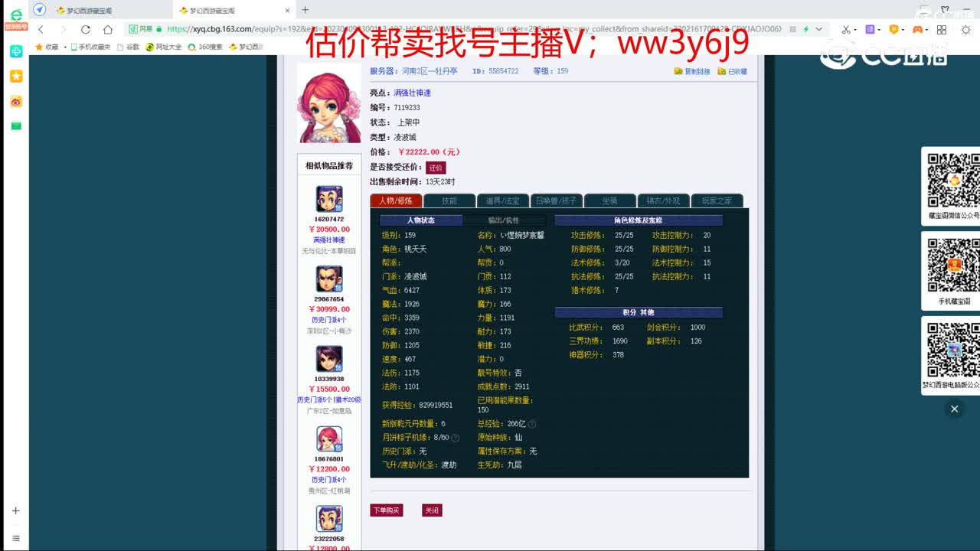Click the sun-shaped theme icon
This screenshot has height=551, width=980.
[966, 29]
